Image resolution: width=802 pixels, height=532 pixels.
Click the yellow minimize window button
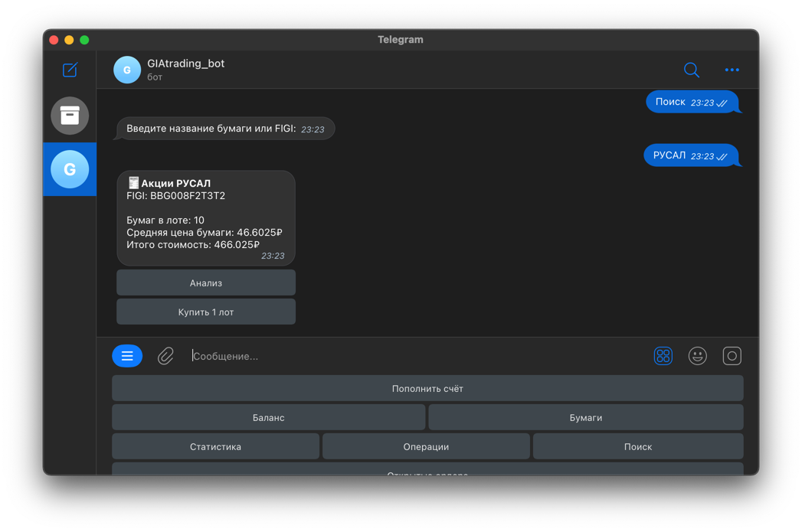point(69,40)
